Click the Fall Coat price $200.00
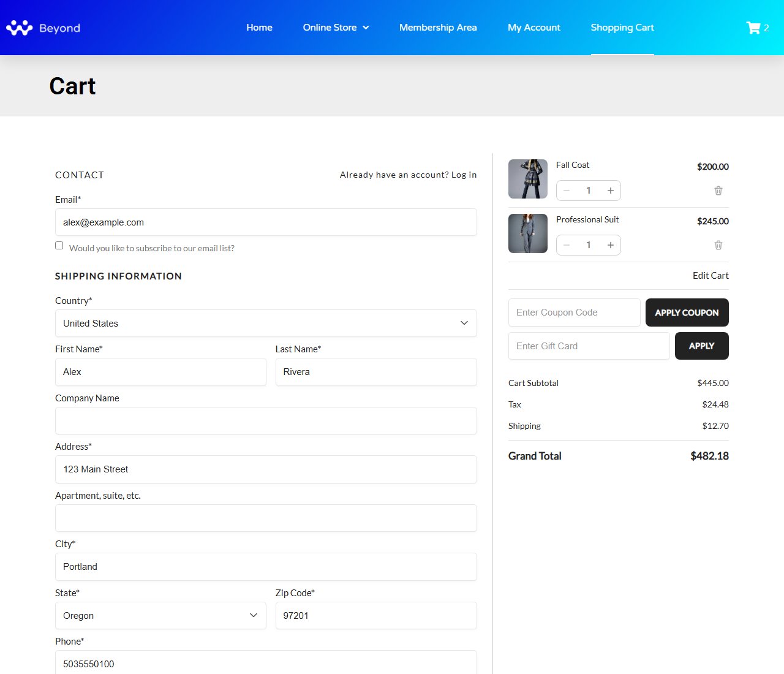This screenshot has height=674, width=784. pyautogui.click(x=713, y=167)
